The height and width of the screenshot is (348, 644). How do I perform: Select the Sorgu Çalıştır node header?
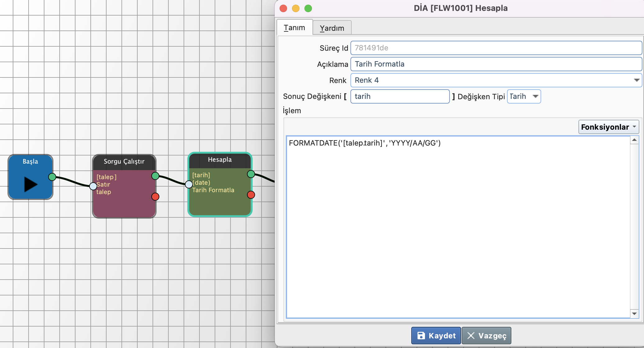pyautogui.click(x=124, y=162)
